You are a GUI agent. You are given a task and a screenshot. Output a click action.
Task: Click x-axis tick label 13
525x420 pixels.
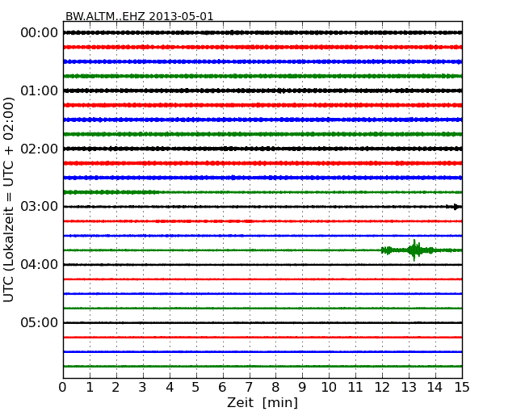(x=409, y=388)
